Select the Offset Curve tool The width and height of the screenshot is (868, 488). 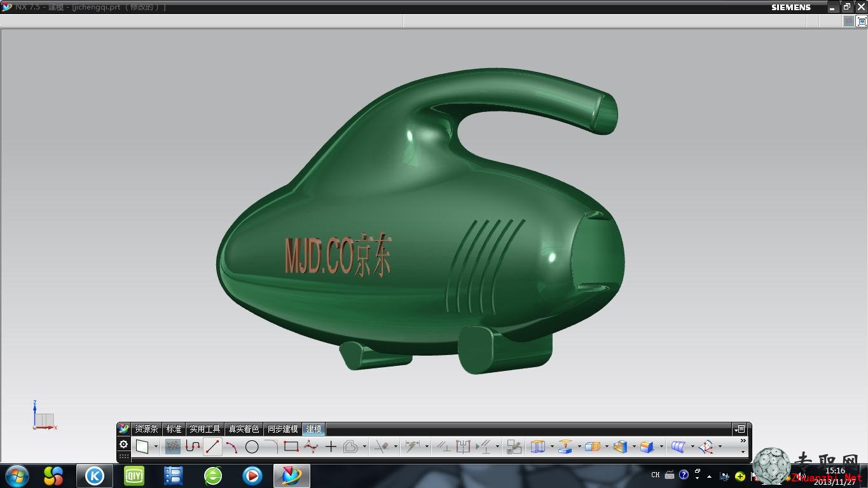(350, 447)
